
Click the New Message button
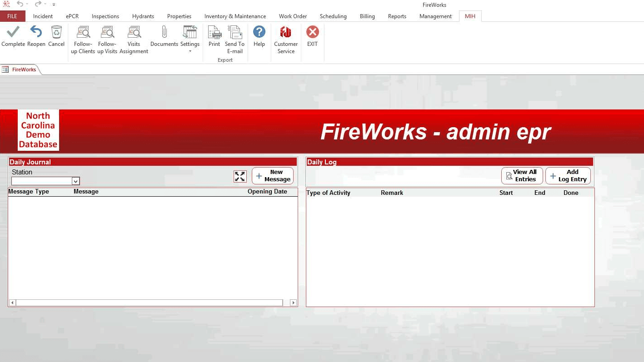coord(273,176)
